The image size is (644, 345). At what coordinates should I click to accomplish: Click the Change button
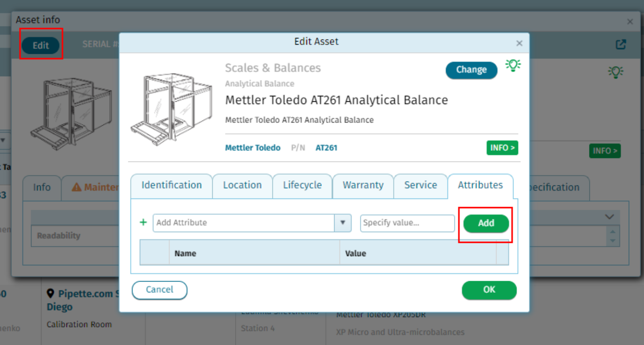(x=471, y=70)
